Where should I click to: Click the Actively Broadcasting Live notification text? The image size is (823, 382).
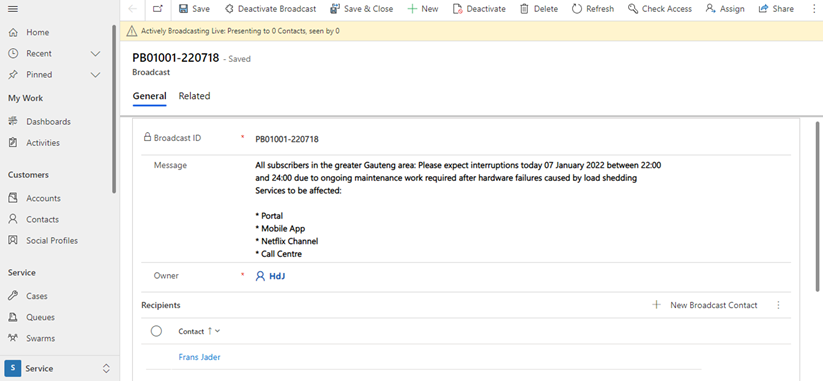tap(240, 31)
